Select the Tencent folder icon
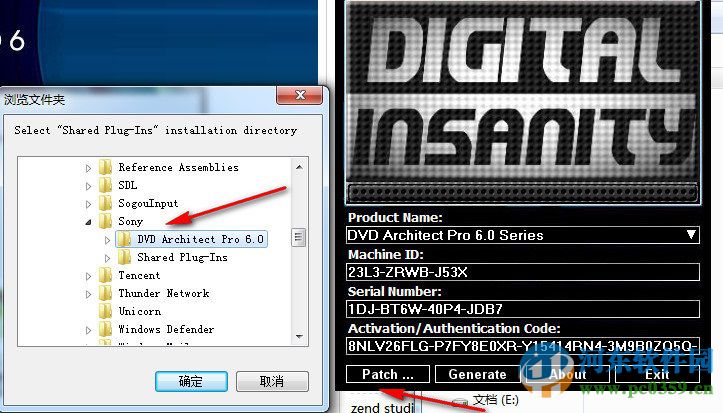 (106, 275)
